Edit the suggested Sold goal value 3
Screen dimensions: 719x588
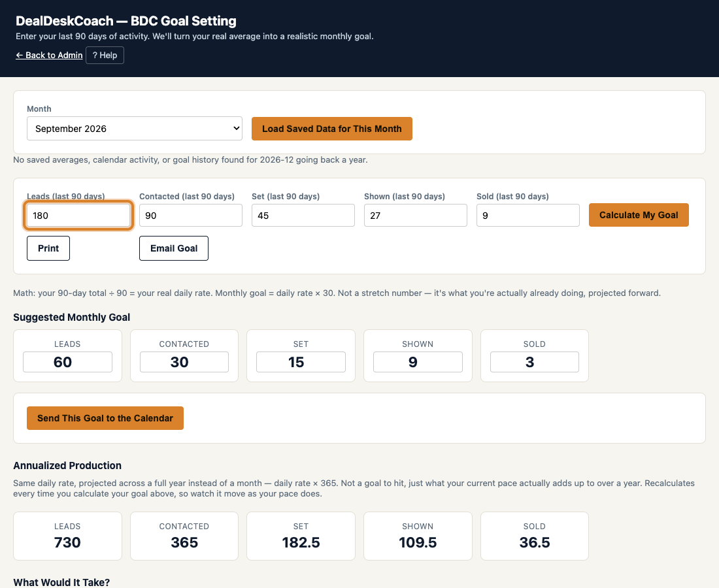click(535, 362)
